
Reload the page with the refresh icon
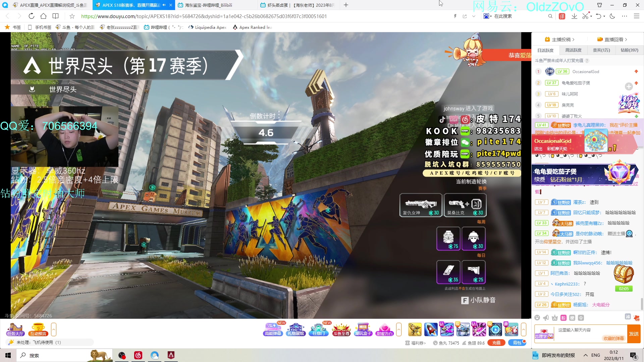tap(31, 16)
